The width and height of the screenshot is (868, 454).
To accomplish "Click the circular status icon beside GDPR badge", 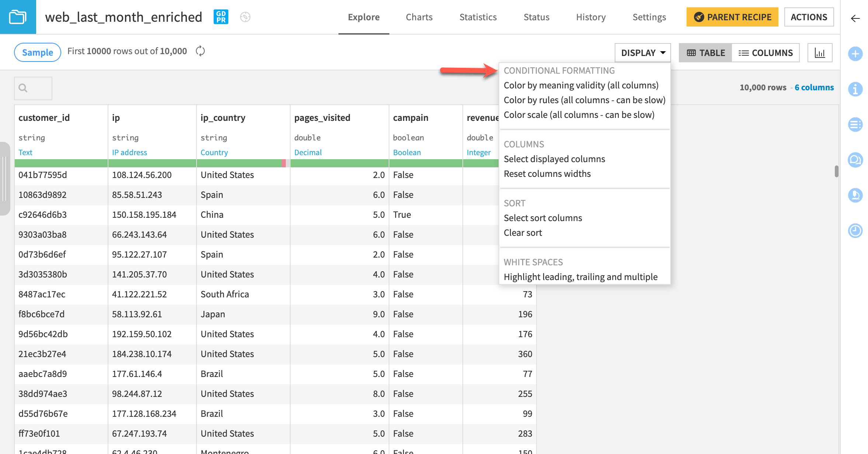I will 245,17.
